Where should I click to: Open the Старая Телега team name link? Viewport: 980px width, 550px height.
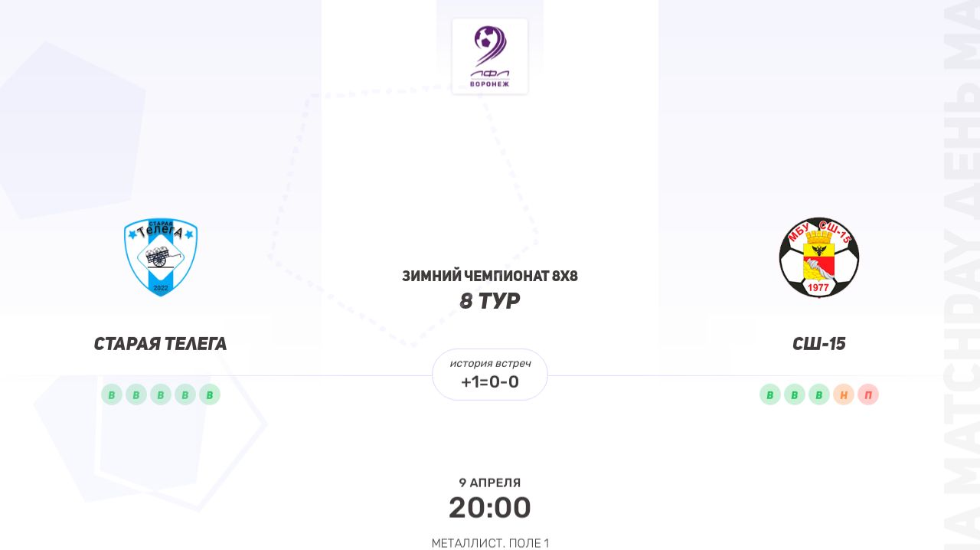(x=161, y=344)
